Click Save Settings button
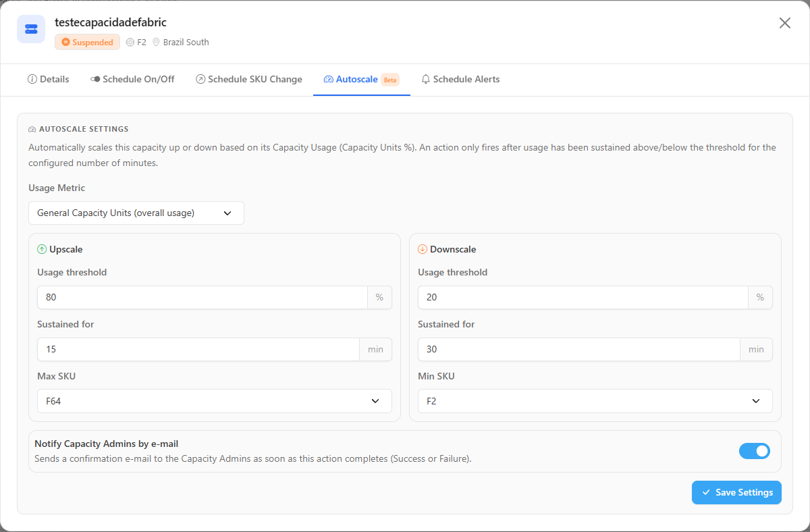The width and height of the screenshot is (810, 532). [x=736, y=492]
